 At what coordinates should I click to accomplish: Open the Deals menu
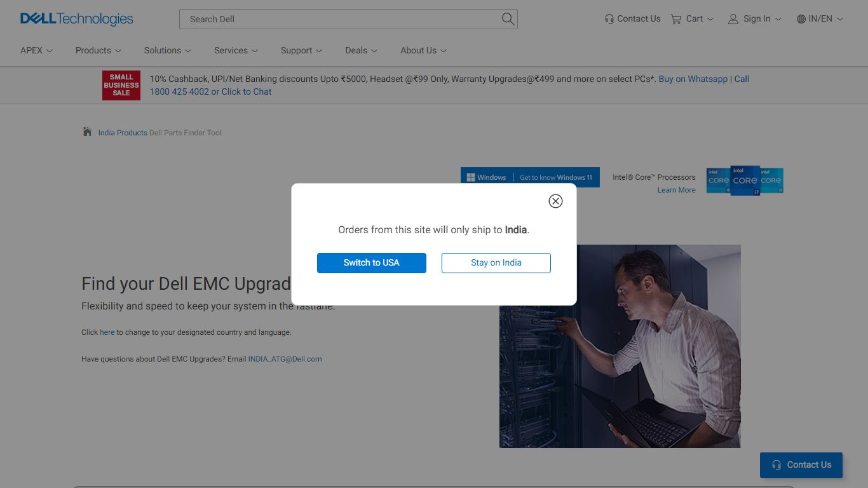pyautogui.click(x=362, y=50)
